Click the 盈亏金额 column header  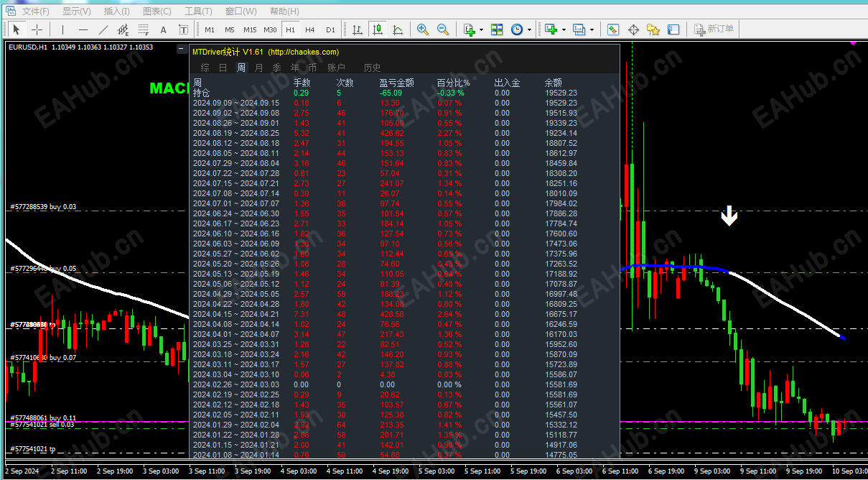[397, 83]
